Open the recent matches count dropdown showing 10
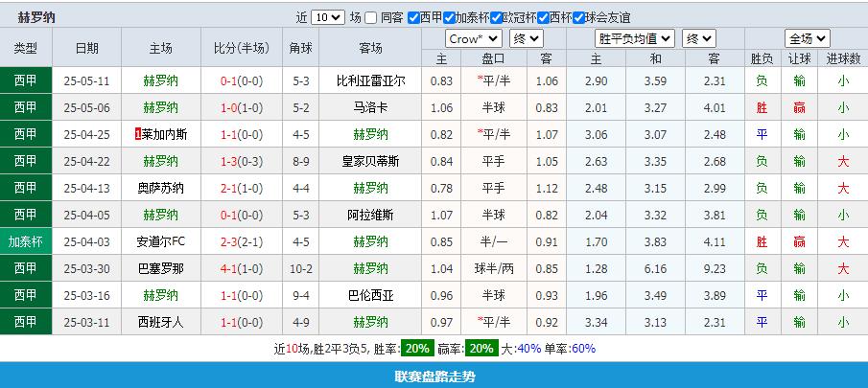This screenshot has width=868, height=388. [x=327, y=17]
